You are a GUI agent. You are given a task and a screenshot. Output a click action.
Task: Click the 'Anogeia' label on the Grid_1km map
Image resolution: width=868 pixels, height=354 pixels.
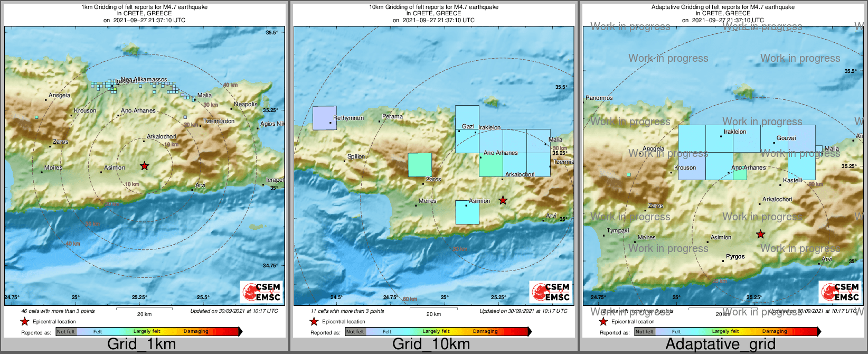[x=59, y=96]
